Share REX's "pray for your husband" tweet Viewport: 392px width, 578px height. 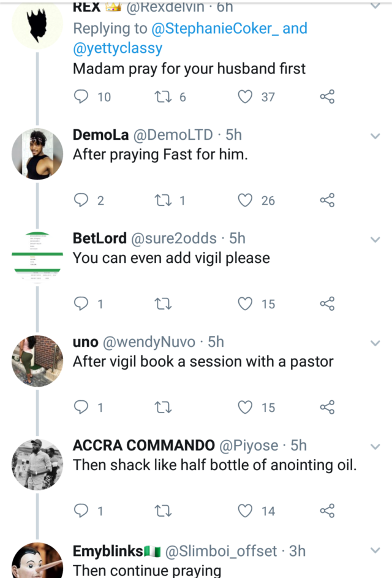pos(327,97)
